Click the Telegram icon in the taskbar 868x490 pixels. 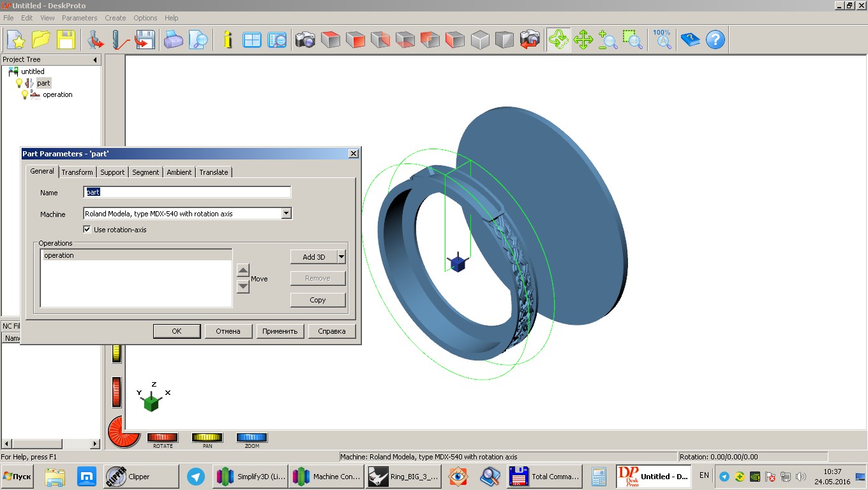pos(196,477)
